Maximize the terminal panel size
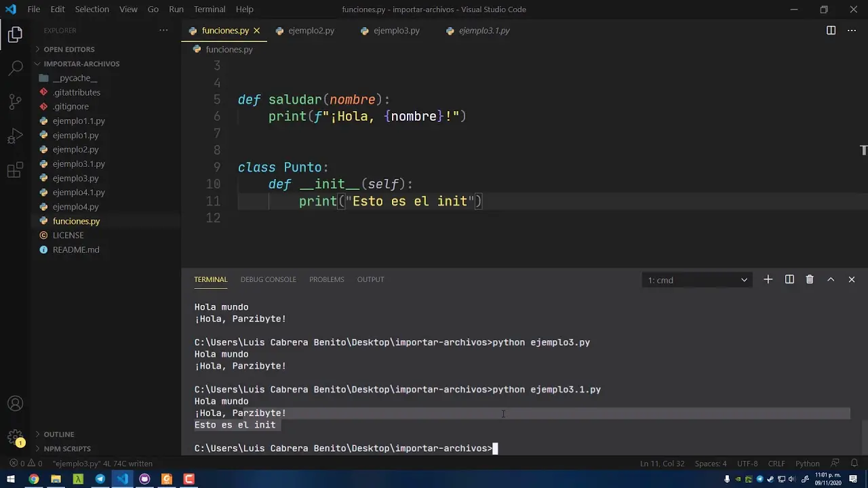This screenshot has width=868, height=488. [831, 279]
